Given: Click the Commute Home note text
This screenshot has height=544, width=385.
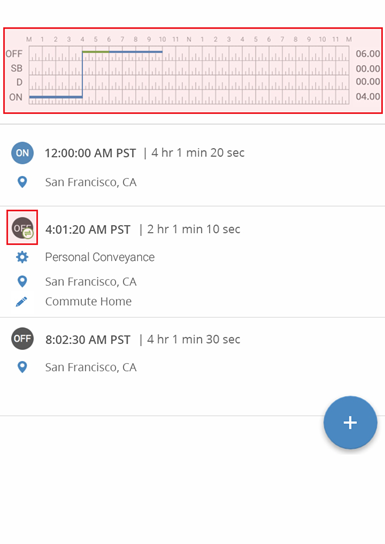Looking at the screenshot, I should [x=88, y=301].
